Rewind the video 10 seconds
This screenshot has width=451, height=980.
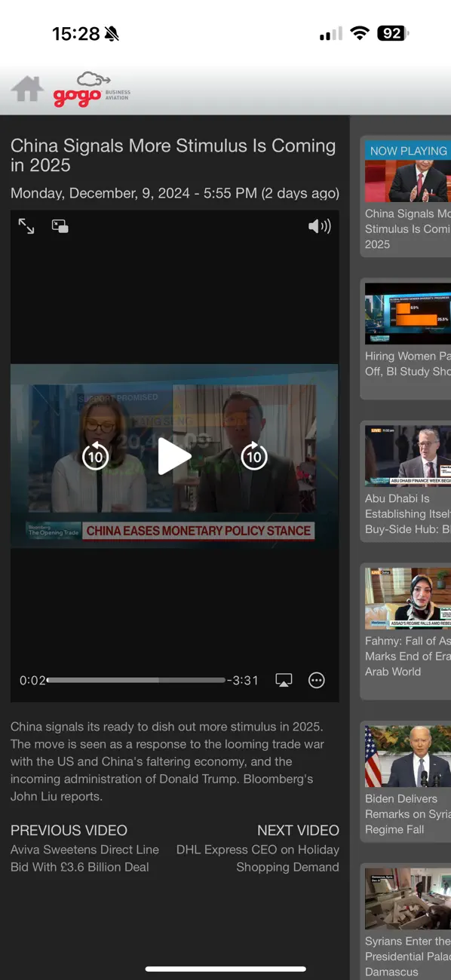coord(95,455)
